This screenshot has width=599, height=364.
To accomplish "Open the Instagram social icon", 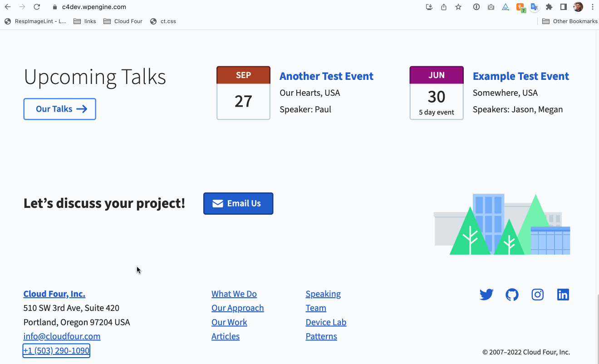I will 538,295.
